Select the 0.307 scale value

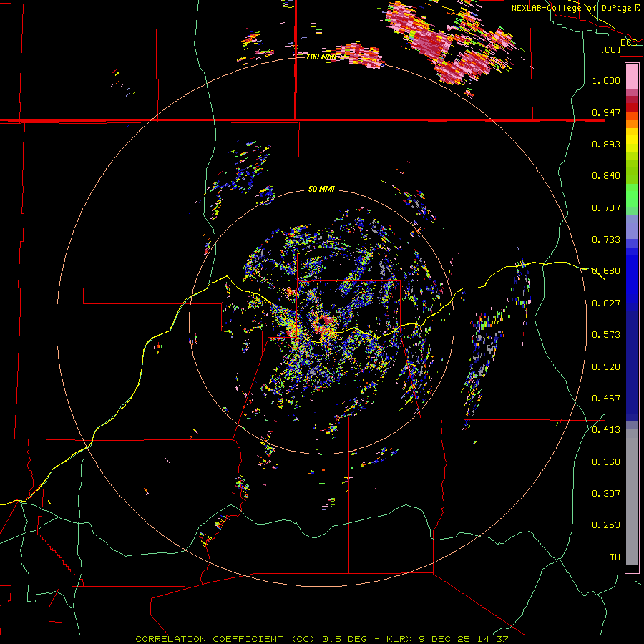606,494
